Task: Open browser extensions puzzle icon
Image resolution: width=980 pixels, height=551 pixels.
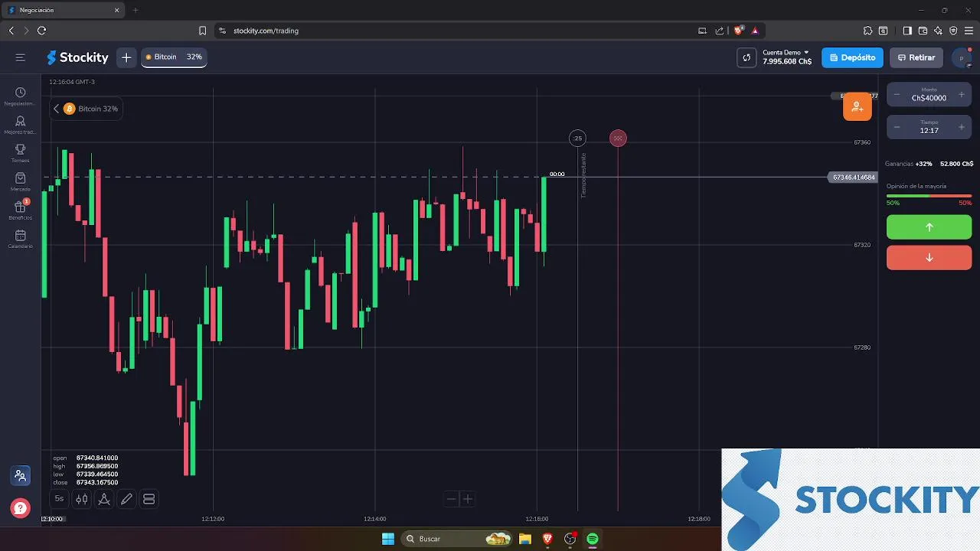Action: (867, 31)
